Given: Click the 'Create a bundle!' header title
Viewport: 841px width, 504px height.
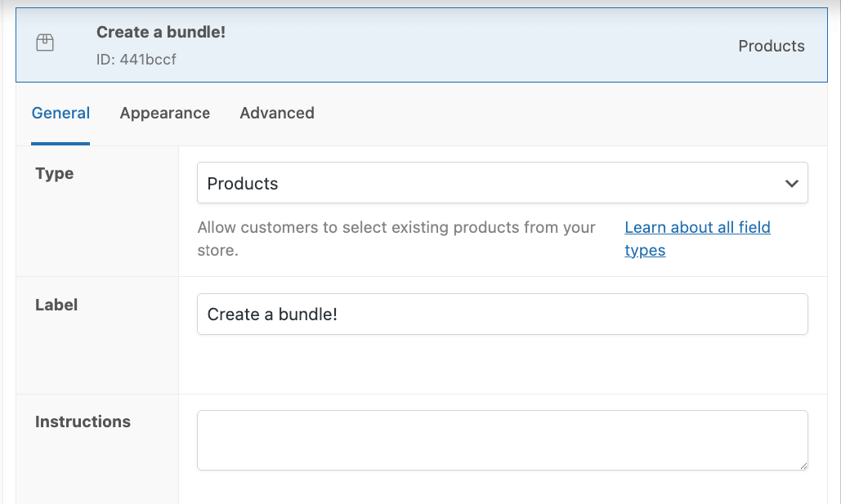Looking at the screenshot, I should coord(160,31).
